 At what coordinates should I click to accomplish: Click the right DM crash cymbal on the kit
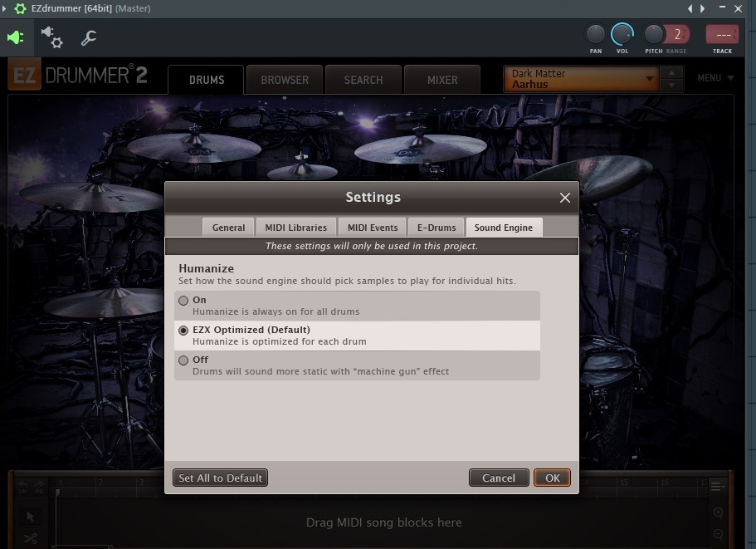tap(419, 148)
